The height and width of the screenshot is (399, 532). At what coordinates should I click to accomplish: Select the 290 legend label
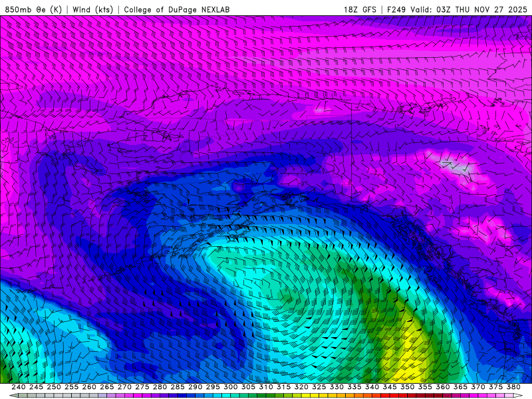point(195,387)
